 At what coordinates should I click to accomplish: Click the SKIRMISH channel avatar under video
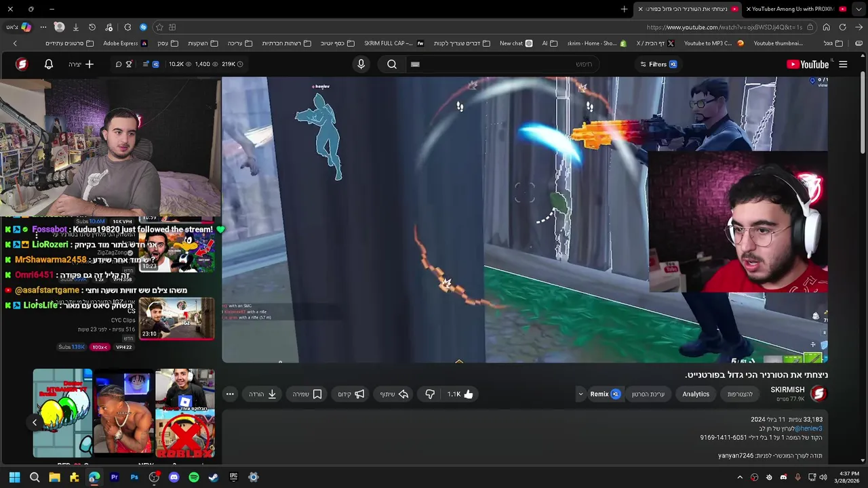(x=818, y=394)
